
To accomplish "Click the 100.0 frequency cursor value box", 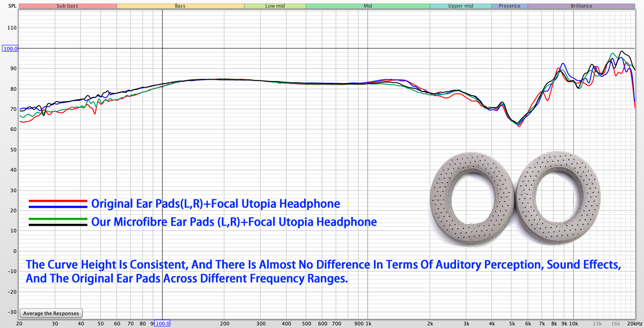I will tap(163, 324).
